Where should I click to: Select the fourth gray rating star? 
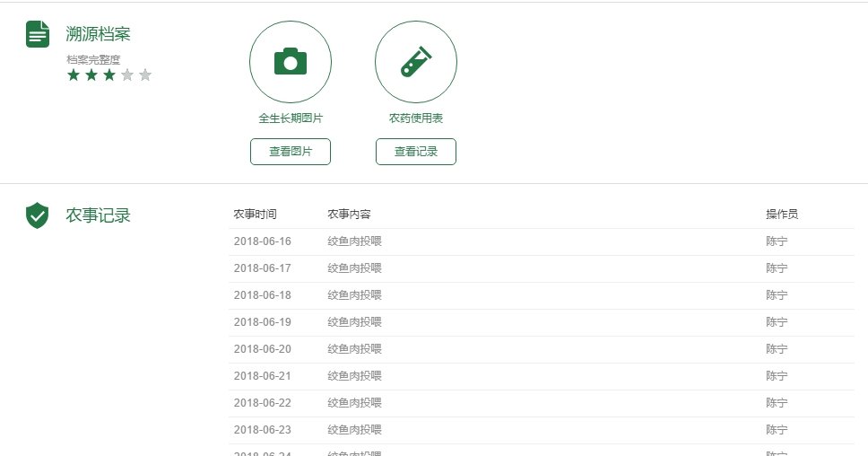click(127, 75)
